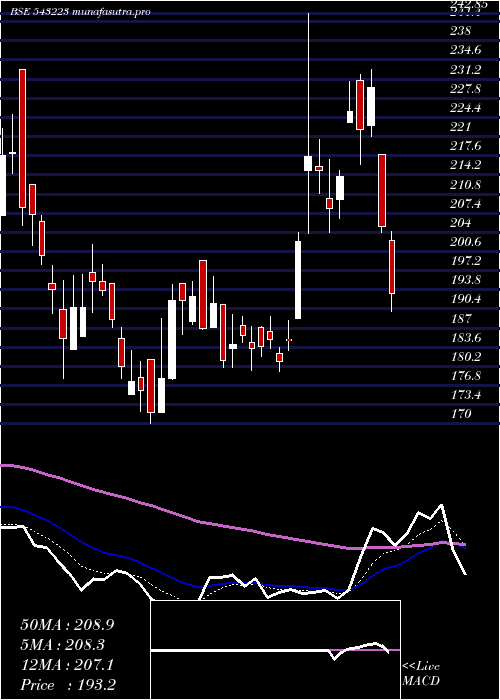Click the 227.8 price level label

click(x=466, y=89)
